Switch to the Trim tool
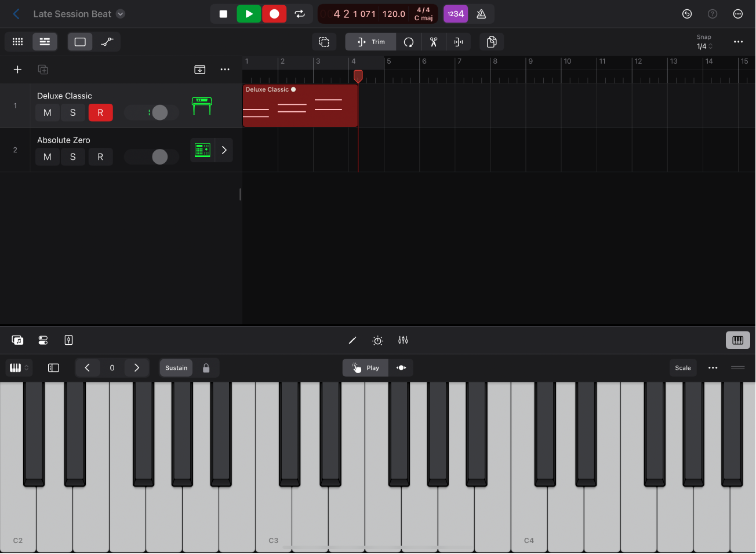This screenshot has height=554, width=756. (x=370, y=41)
